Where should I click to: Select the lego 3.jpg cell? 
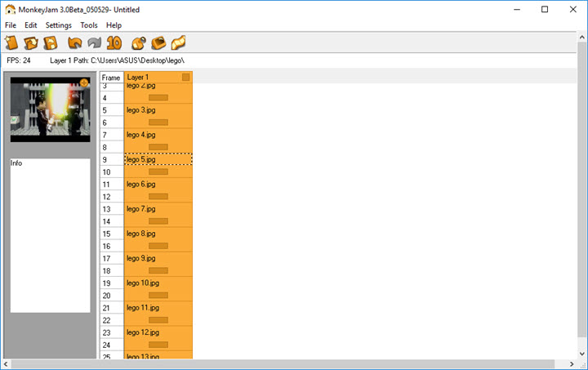pyautogui.click(x=158, y=109)
